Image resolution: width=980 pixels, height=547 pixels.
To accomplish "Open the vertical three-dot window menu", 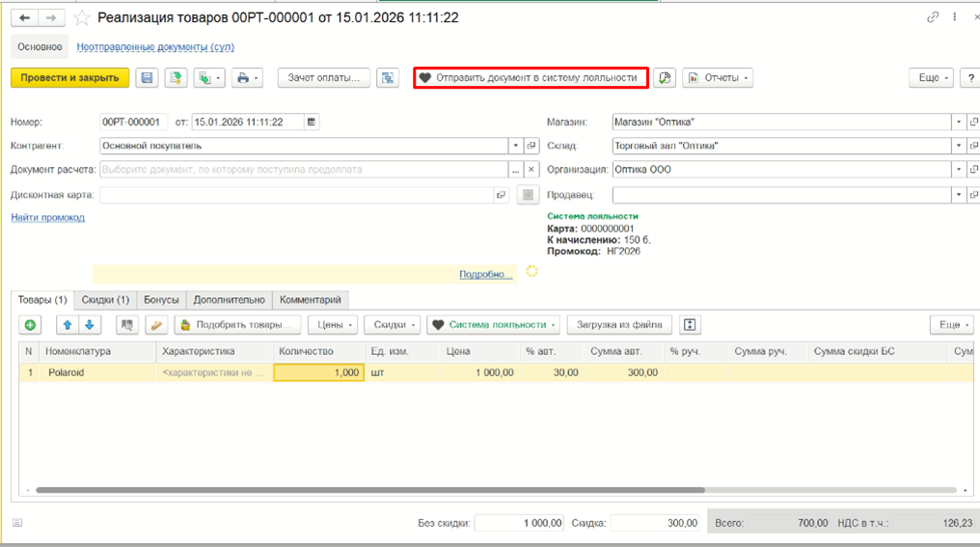I will 954,17.
